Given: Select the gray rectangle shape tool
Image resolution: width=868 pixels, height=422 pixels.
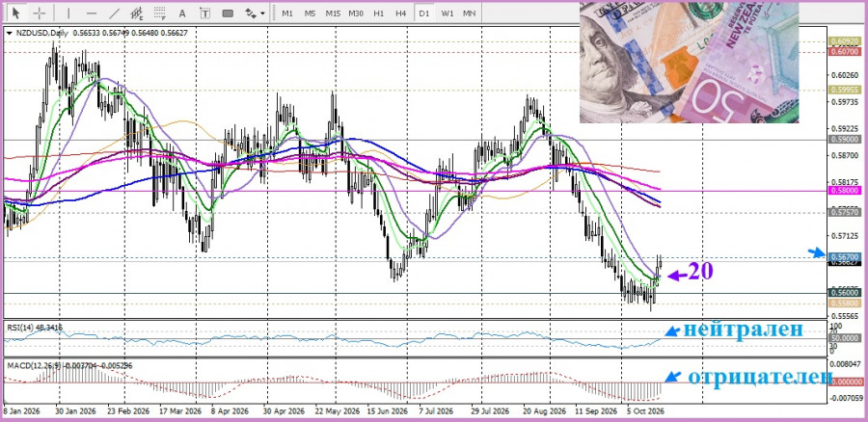Looking at the screenshot, I should tap(228, 13).
